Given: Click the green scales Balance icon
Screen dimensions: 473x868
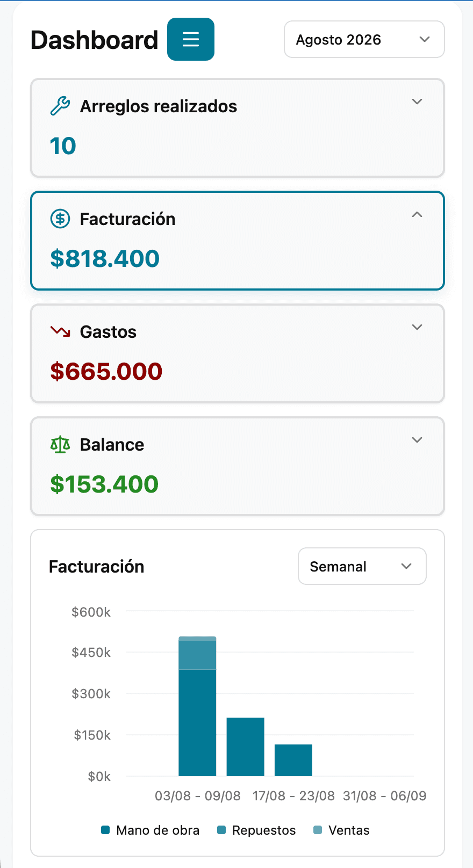Looking at the screenshot, I should 60,444.
